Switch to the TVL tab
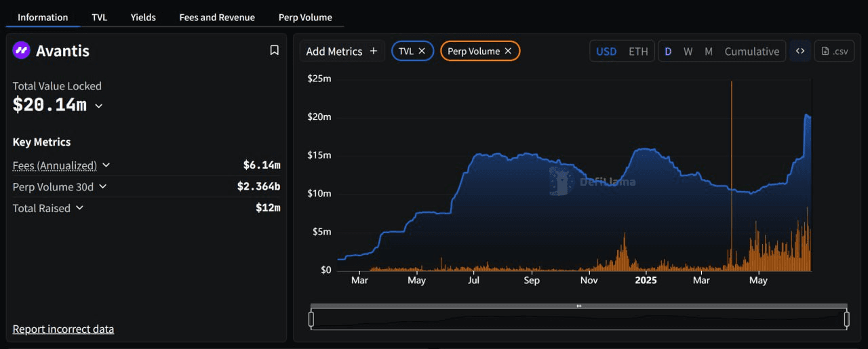Screen dimensions: 868x349 tap(99, 17)
